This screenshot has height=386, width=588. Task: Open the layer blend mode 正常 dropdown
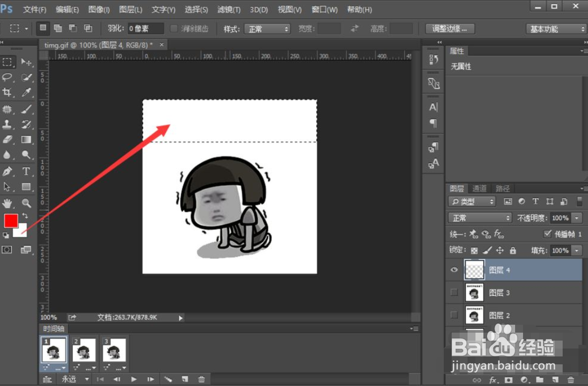tap(480, 218)
